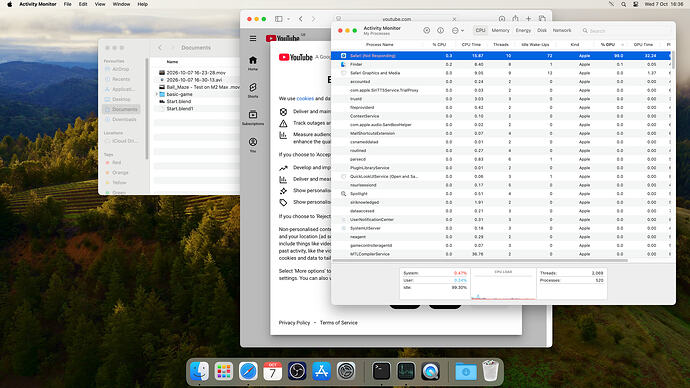Click Finder window back arrow

pos(160,48)
